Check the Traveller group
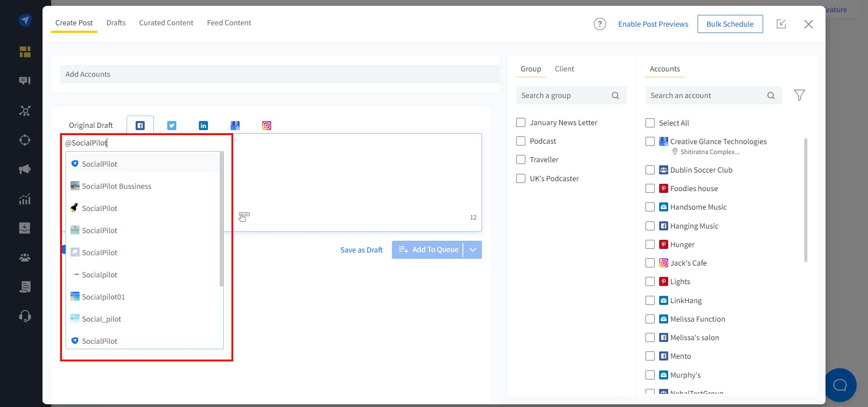868x407 pixels. click(521, 159)
